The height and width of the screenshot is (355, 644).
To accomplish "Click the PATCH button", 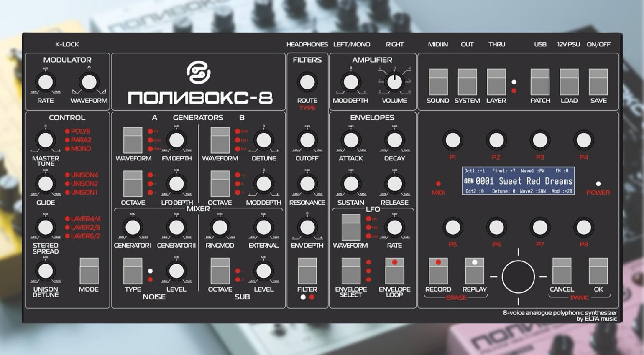I will point(540,82).
